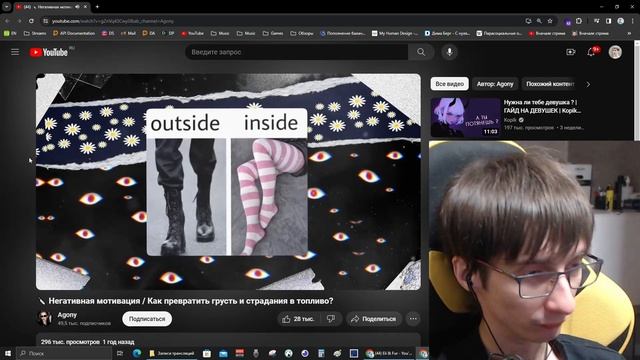
Task: Launch Microsoft Edge from the taskbar
Action: 137,353
